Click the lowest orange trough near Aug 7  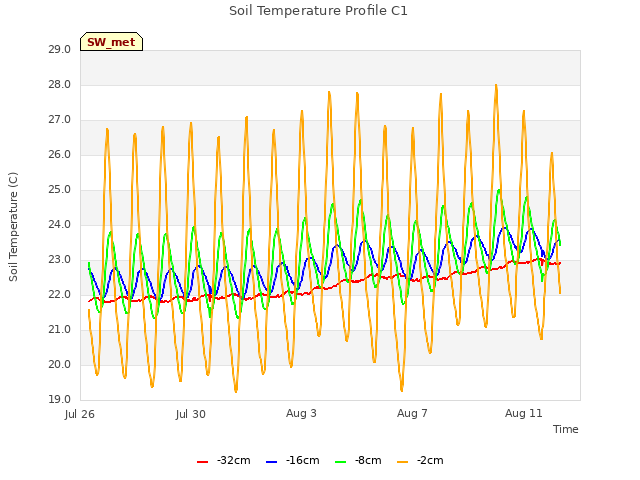tap(402, 390)
